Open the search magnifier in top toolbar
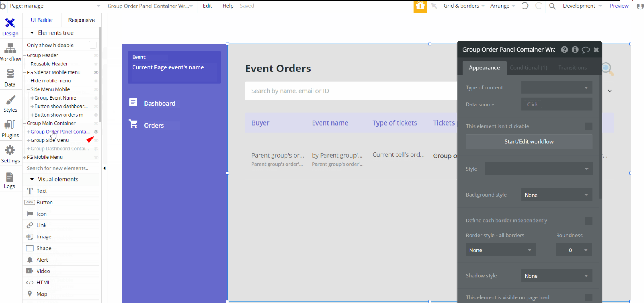644x303 pixels. click(552, 6)
